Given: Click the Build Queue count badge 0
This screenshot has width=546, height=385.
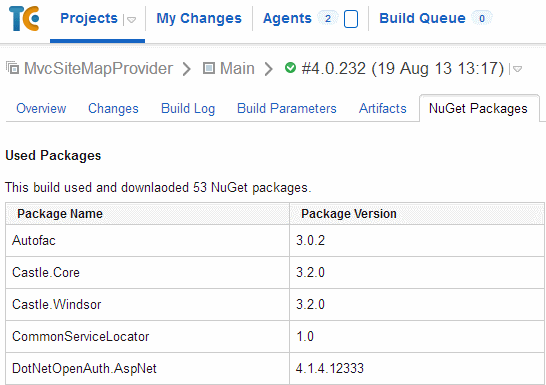Looking at the screenshot, I should 482,18.
